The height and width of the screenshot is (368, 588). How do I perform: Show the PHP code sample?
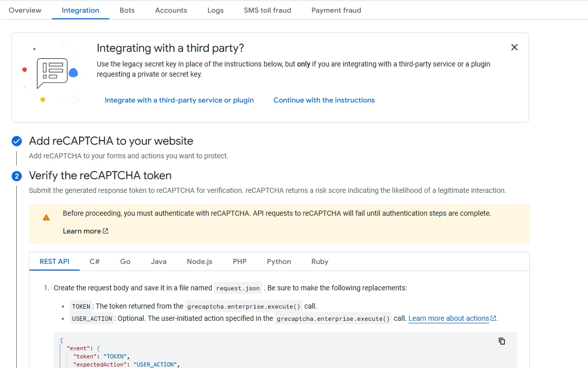coord(240,261)
